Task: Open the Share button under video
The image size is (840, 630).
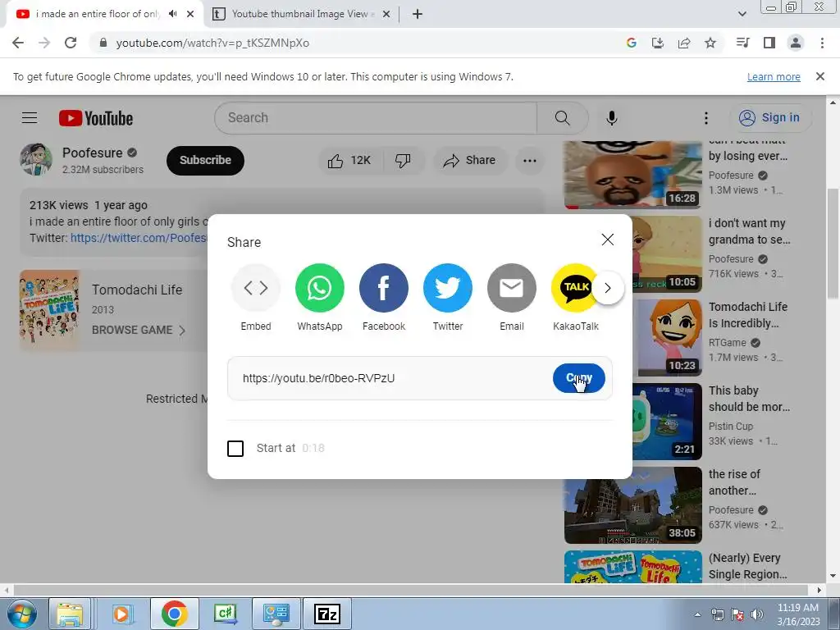Action: [470, 160]
